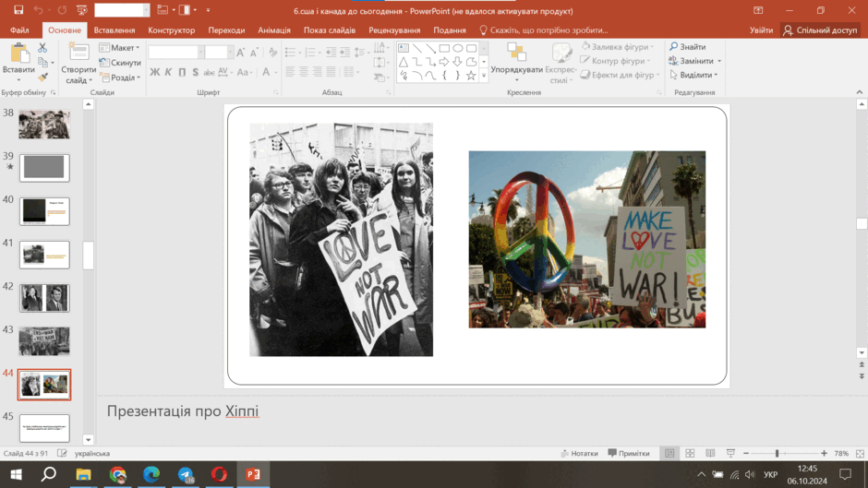Toggle center text alignment
The image size is (868, 488).
[304, 71]
